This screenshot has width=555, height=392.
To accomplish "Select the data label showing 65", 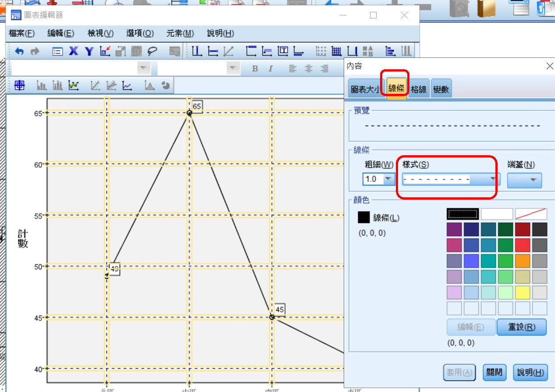I will pyautogui.click(x=197, y=106).
